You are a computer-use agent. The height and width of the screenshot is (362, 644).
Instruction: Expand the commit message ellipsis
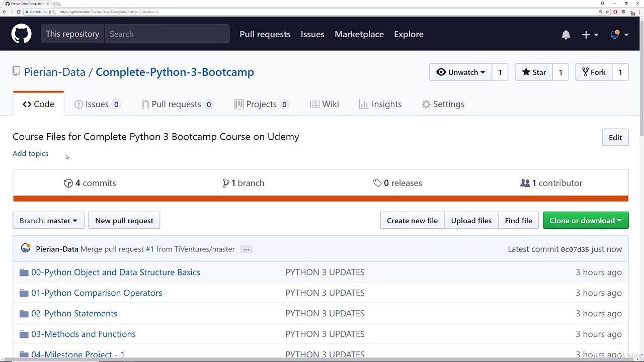246,249
